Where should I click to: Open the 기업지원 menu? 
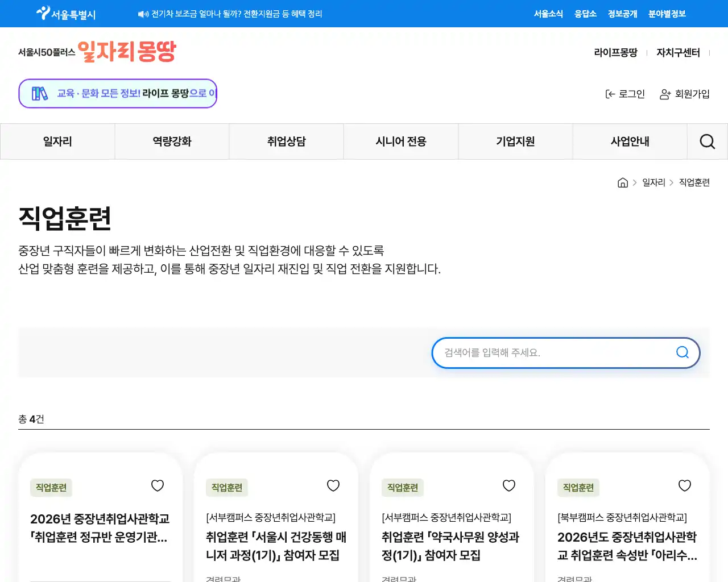pyautogui.click(x=515, y=141)
